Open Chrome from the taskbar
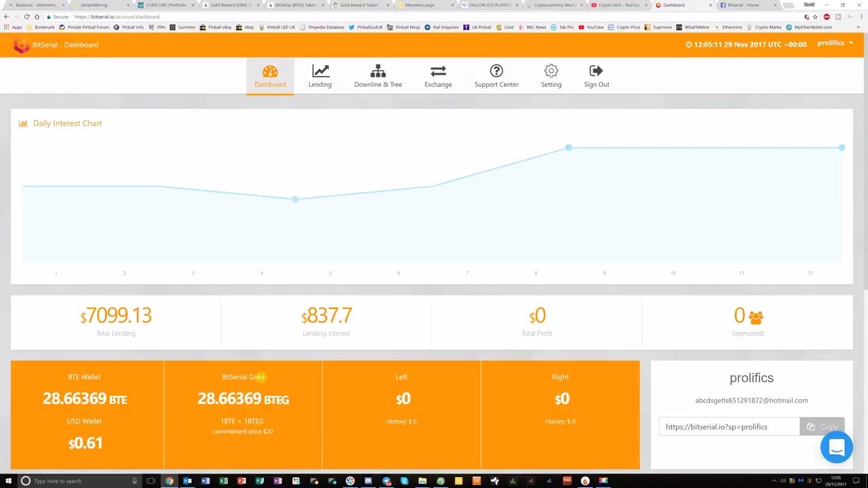Image resolution: width=868 pixels, height=488 pixels. coord(169,481)
